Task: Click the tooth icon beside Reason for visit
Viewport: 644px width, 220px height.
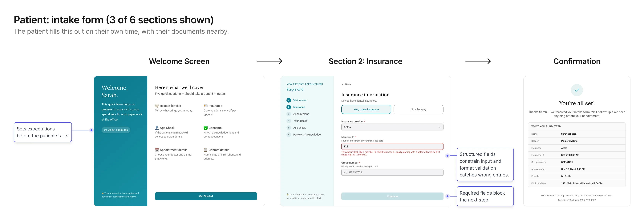Action: (157, 106)
